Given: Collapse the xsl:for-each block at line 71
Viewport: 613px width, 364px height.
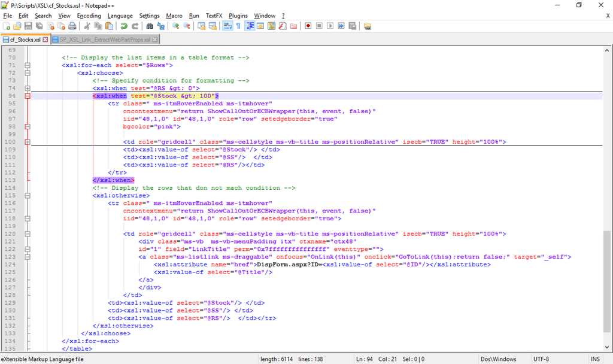Looking at the screenshot, I should click(x=27, y=65).
